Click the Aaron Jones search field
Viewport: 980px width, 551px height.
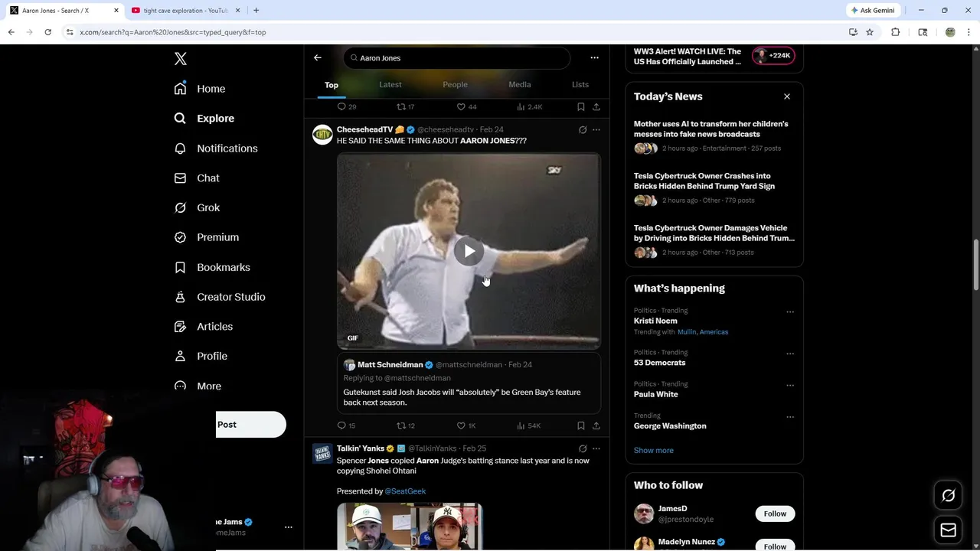click(x=457, y=58)
